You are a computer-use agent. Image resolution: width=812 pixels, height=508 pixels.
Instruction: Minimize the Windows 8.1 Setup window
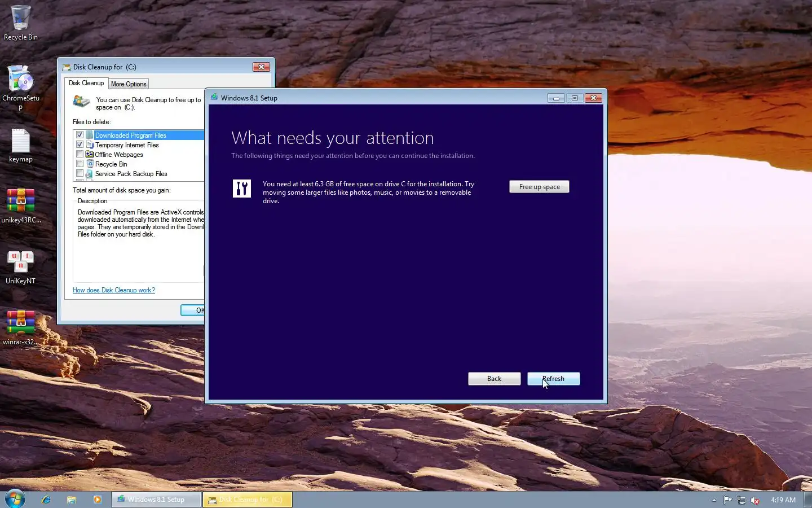556,98
